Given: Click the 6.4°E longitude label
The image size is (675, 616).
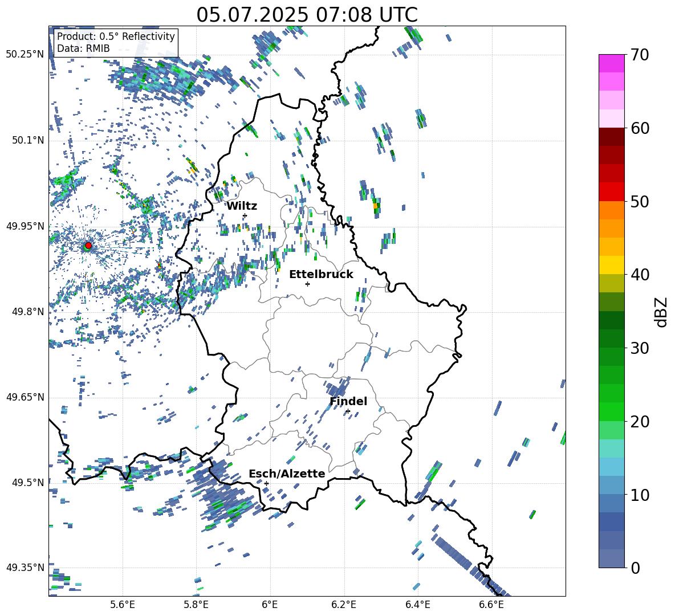Looking at the screenshot, I should (x=417, y=605).
